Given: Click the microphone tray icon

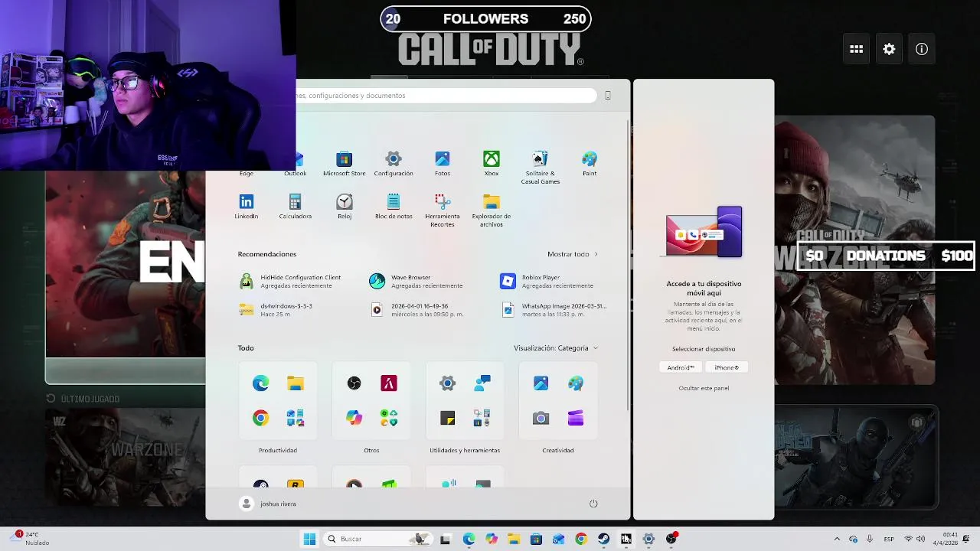Looking at the screenshot, I should pyautogui.click(x=871, y=539).
